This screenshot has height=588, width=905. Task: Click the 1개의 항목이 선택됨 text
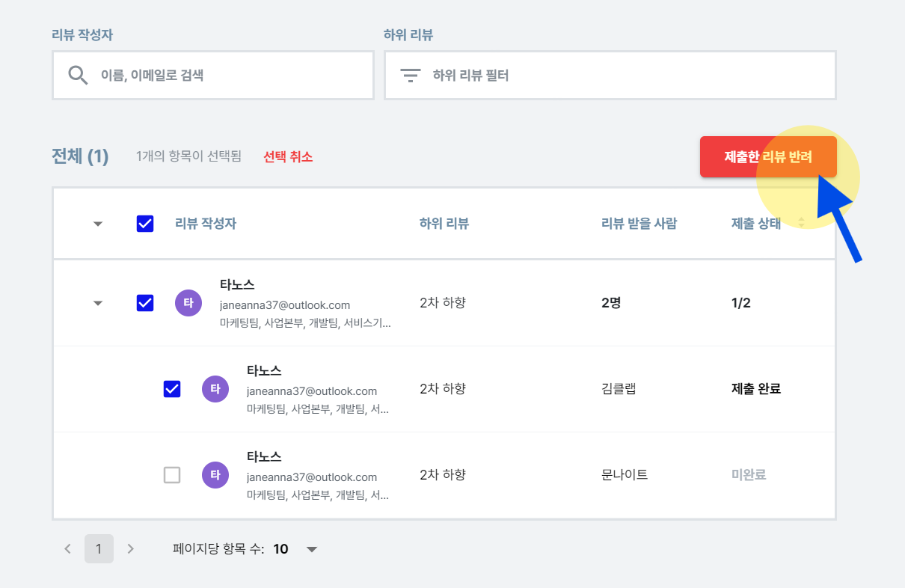188,156
